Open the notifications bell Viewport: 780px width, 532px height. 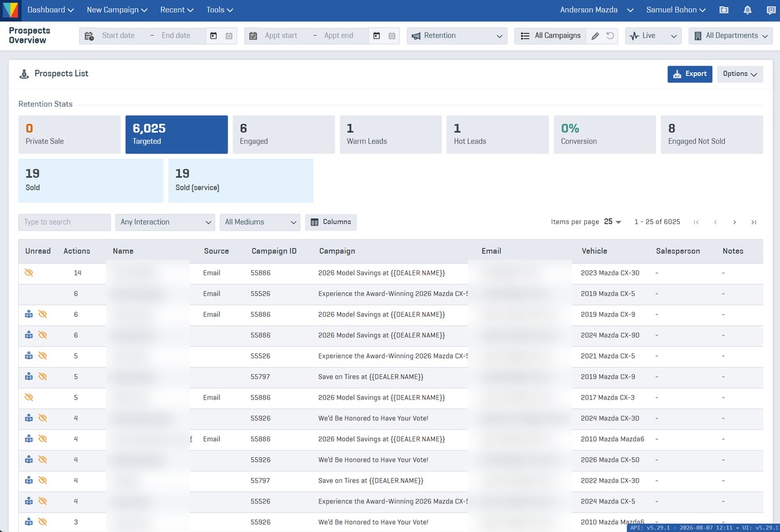[747, 10]
